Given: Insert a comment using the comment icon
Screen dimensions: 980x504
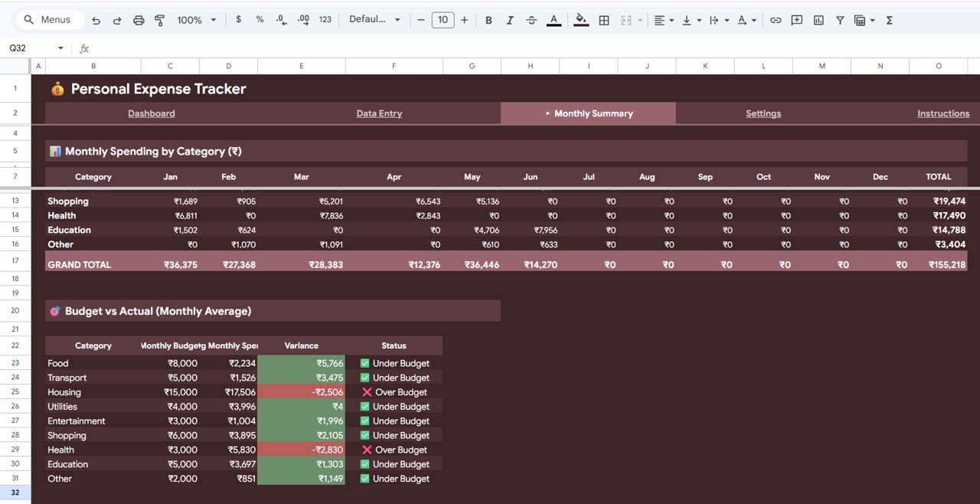Looking at the screenshot, I should point(796,20).
